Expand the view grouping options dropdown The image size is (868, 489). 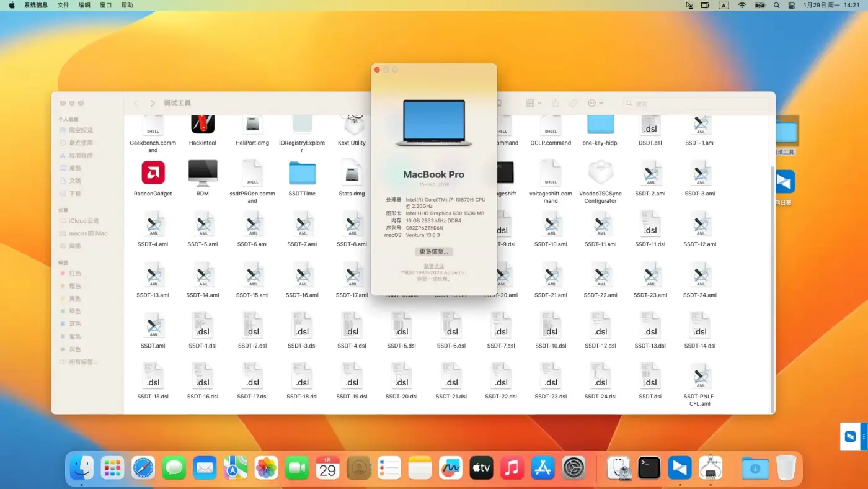coord(533,103)
